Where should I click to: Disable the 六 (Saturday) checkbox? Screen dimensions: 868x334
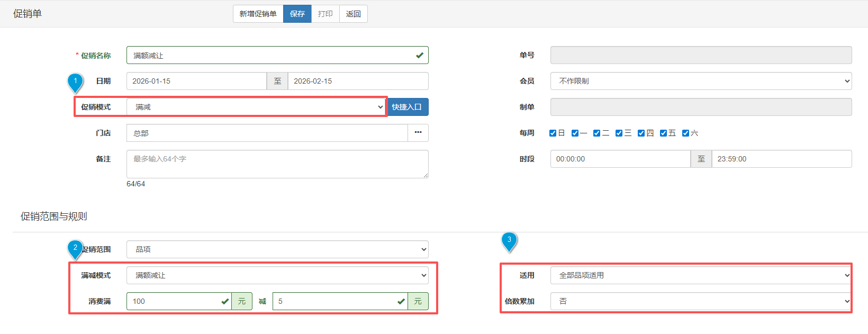point(685,133)
